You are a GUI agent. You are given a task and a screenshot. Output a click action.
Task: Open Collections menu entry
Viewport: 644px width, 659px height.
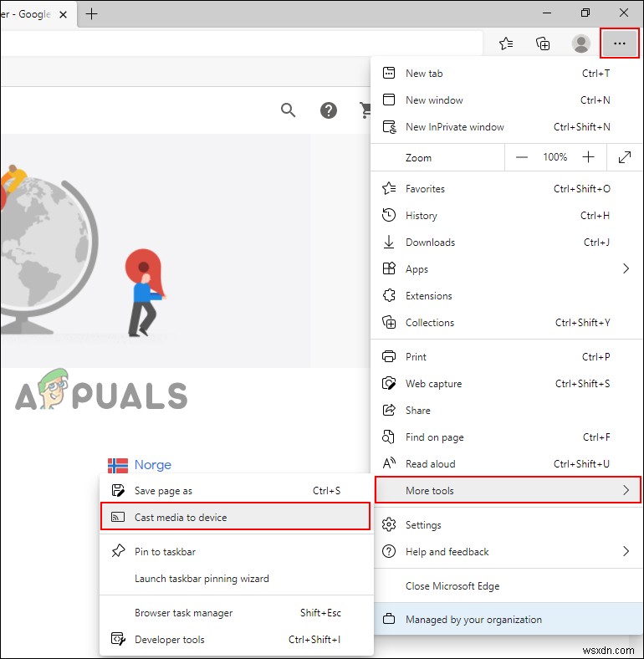tap(506, 323)
